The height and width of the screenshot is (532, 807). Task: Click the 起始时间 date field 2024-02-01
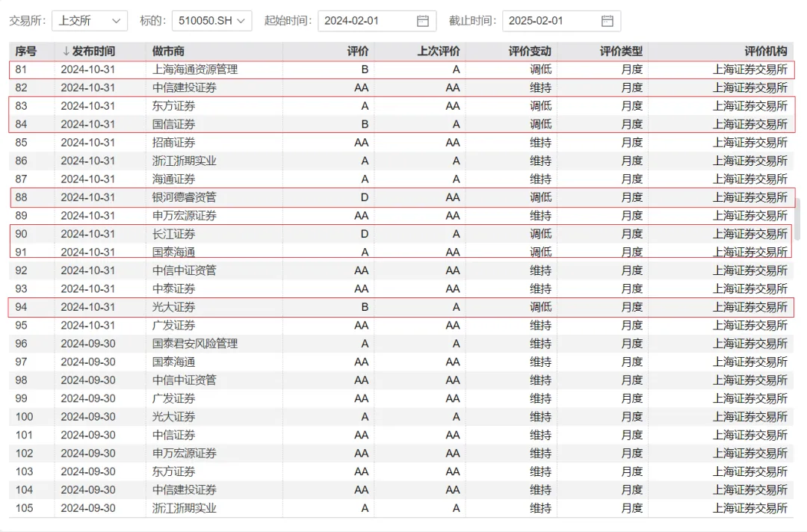(377, 21)
